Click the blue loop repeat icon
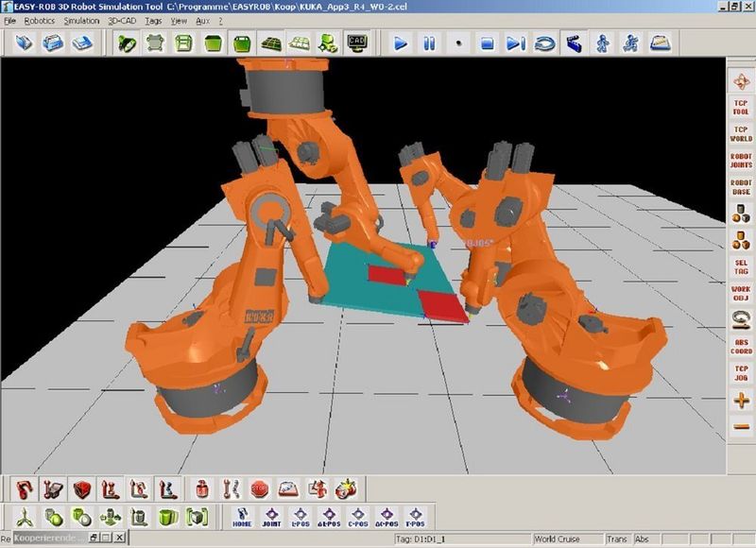This screenshot has height=548, width=756. point(545,43)
